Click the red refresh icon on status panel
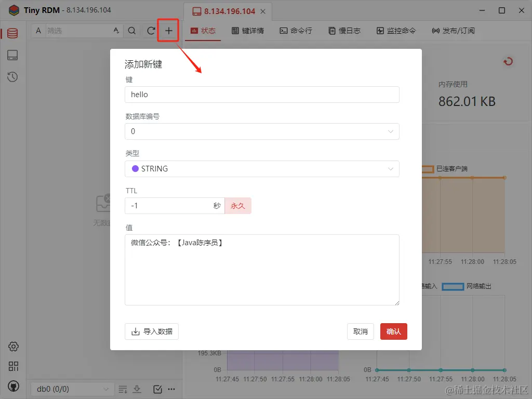The width and height of the screenshot is (532, 399). point(508,61)
